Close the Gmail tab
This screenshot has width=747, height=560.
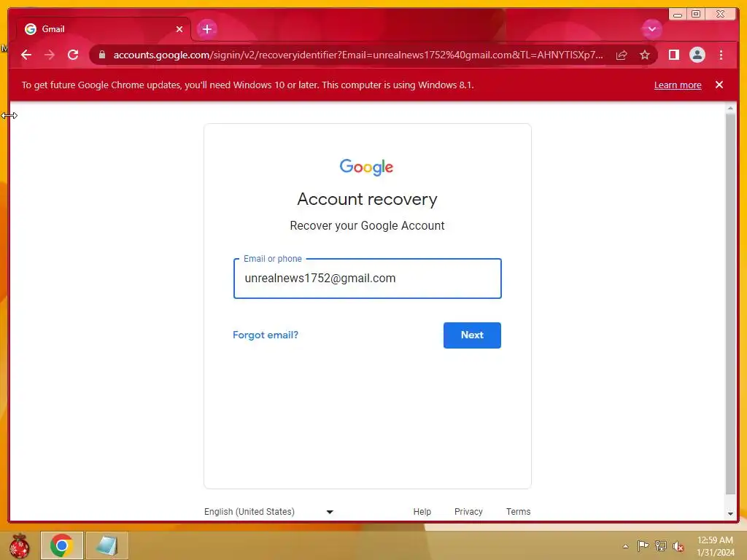[x=179, y=29]
